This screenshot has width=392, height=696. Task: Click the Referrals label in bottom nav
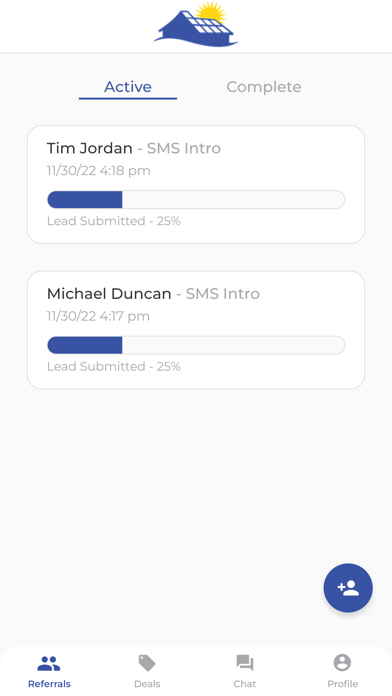pyautogui.click(x=49, y=684)
